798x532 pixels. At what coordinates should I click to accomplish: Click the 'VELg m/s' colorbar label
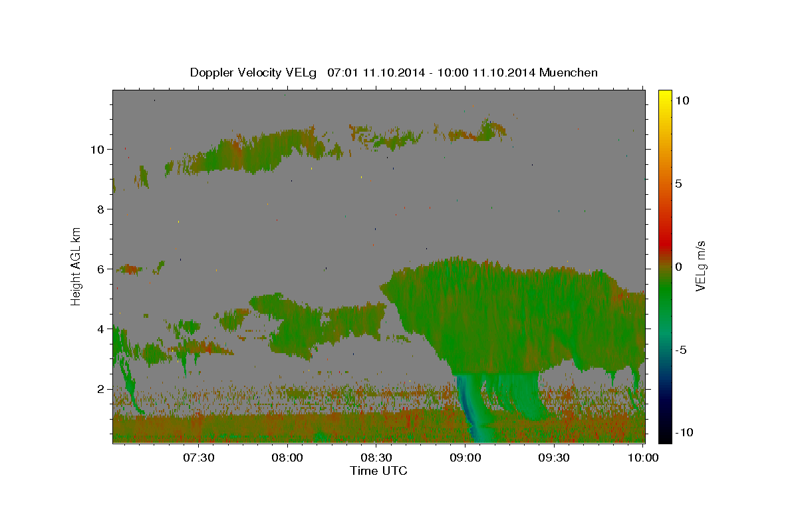click(x=702, y=266)
